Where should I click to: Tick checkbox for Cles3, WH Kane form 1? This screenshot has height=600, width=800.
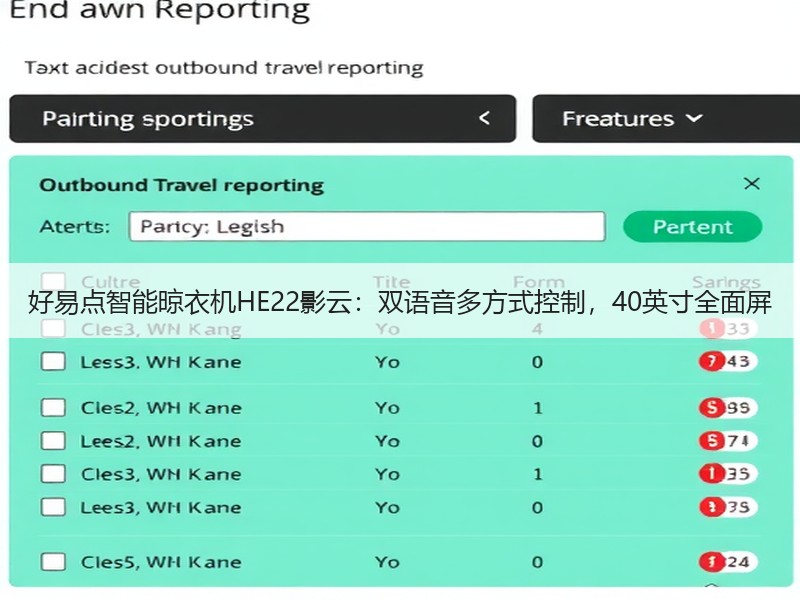[53, 474]
